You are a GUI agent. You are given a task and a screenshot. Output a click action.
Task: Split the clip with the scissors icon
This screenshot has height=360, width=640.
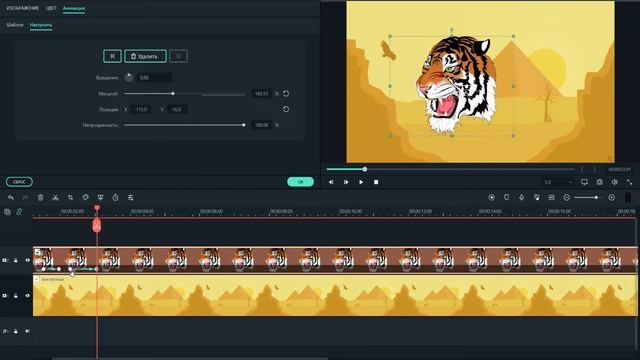(55, 198)
